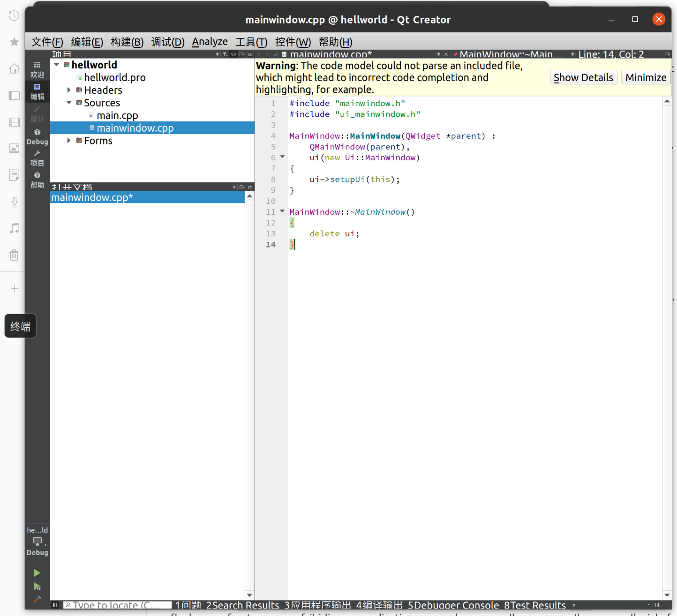Close the mainwindow.cpp document with the X
The height and width of the screenshot is (616, 677).
click(x=446, y=54)
